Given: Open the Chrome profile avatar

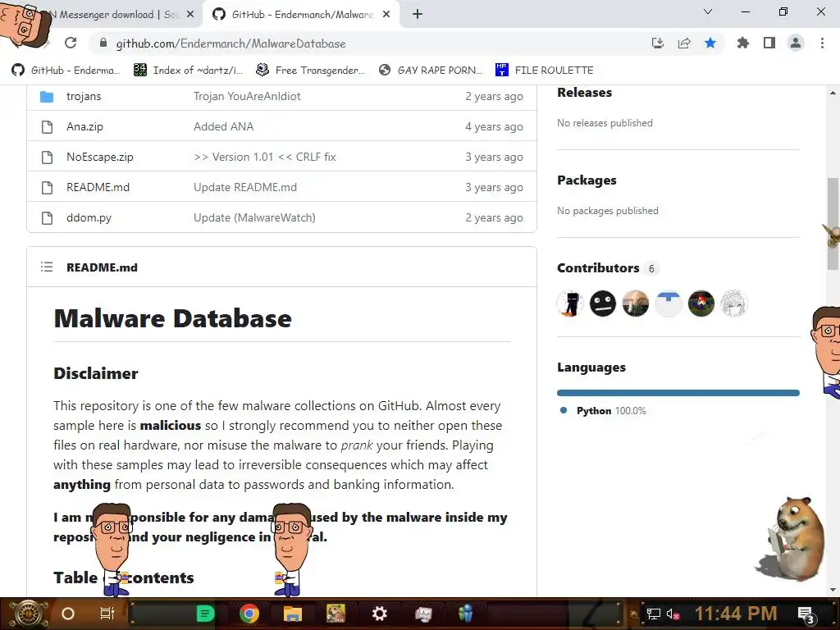Looking at the screenshot, I should coord(796,43).
